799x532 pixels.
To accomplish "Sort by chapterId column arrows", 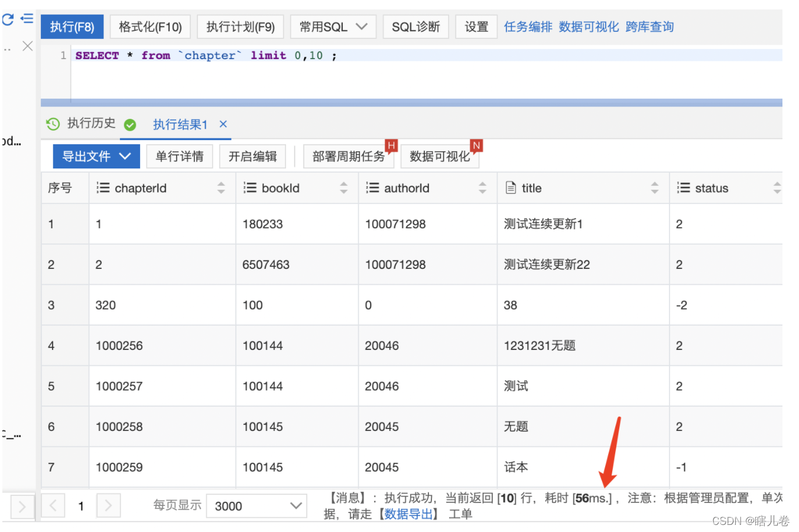I will [x=221, y=188].
